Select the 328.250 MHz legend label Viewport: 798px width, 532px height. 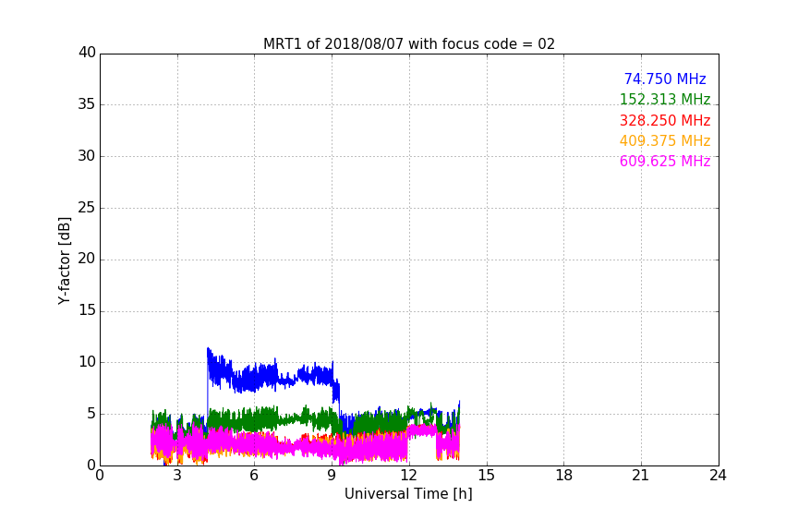click(x=665, y=120)
